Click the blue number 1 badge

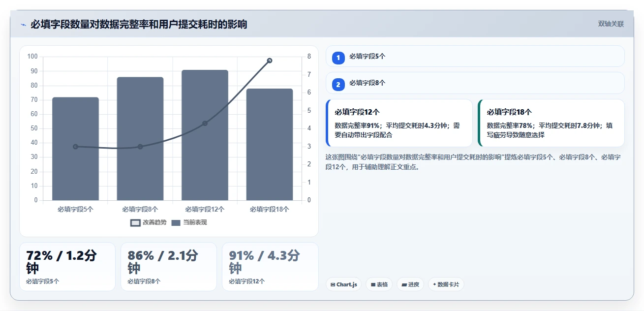[x=338, y=58]
